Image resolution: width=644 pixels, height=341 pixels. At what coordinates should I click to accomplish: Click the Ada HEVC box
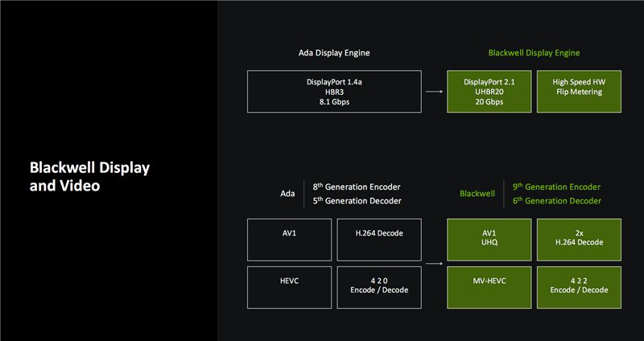pyautogui.click(x=289, y=287)
